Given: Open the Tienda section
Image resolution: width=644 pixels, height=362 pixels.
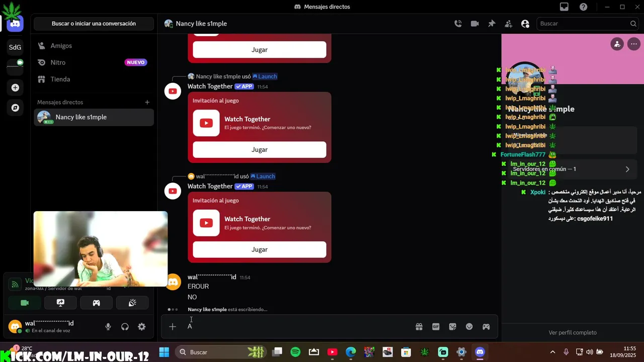Looking at the screenshot, I should point(94,79).
